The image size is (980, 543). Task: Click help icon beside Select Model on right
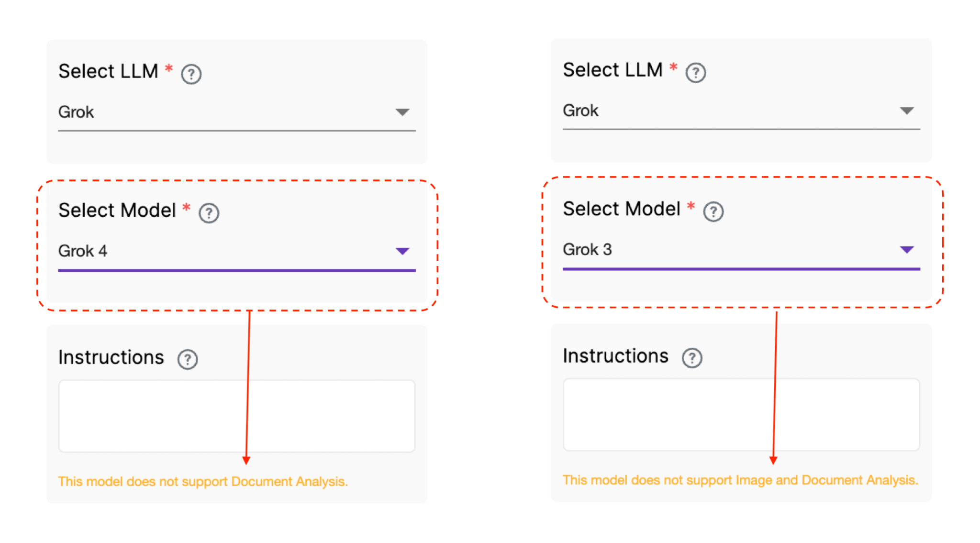pyautogui.click(x=713, y=211)
